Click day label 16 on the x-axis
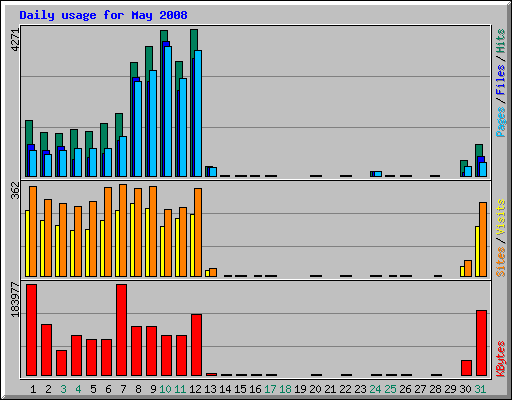Viewport: 512px width, 400px height. [255, 389]
